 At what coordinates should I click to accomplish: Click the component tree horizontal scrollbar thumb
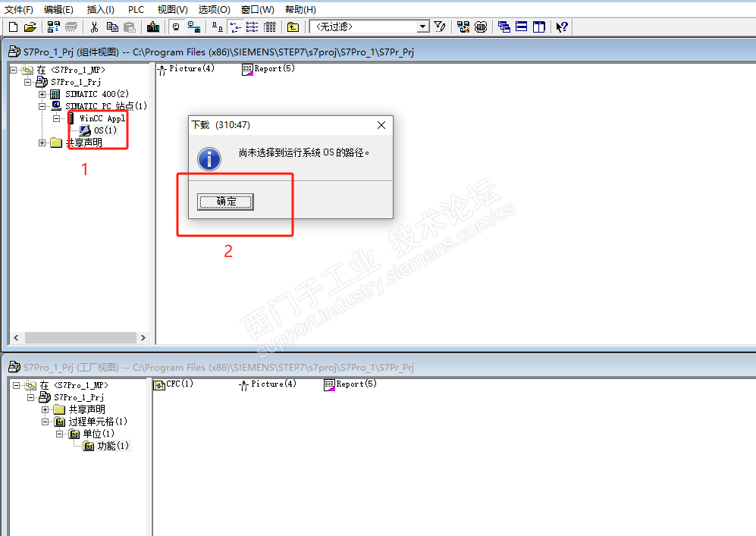[x=80, y=337]
